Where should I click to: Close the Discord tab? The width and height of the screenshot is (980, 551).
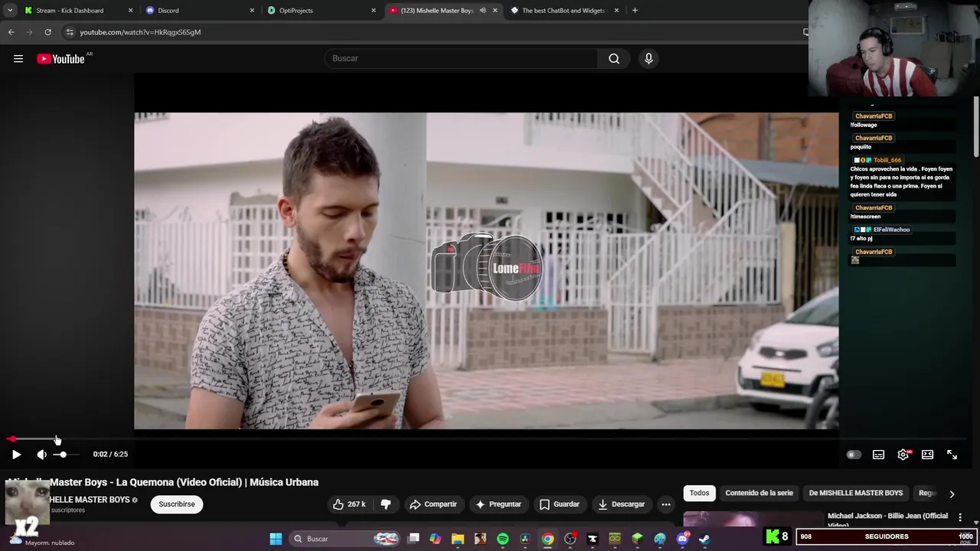point(252,11)
